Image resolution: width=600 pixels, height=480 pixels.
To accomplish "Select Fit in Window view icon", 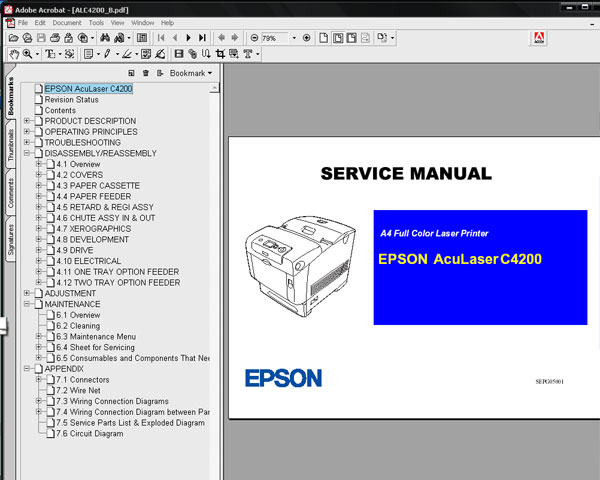I will click(338, 38).
